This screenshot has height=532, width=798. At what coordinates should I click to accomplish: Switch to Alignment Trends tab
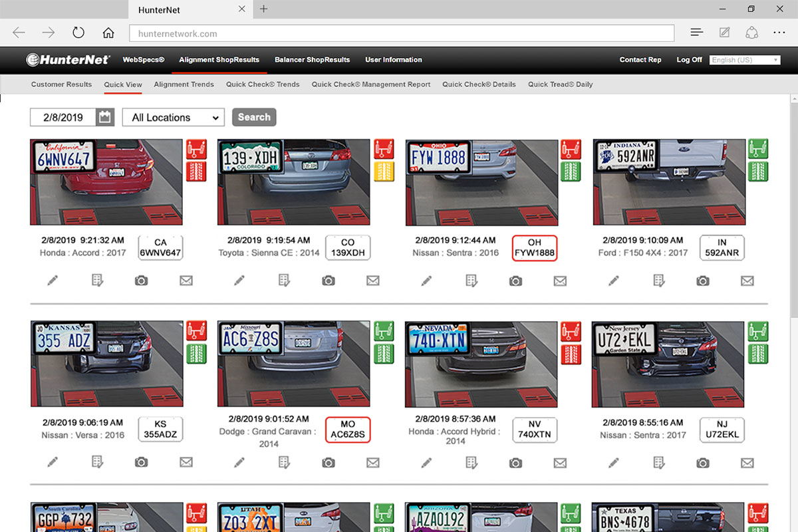[x=184, y=84]
